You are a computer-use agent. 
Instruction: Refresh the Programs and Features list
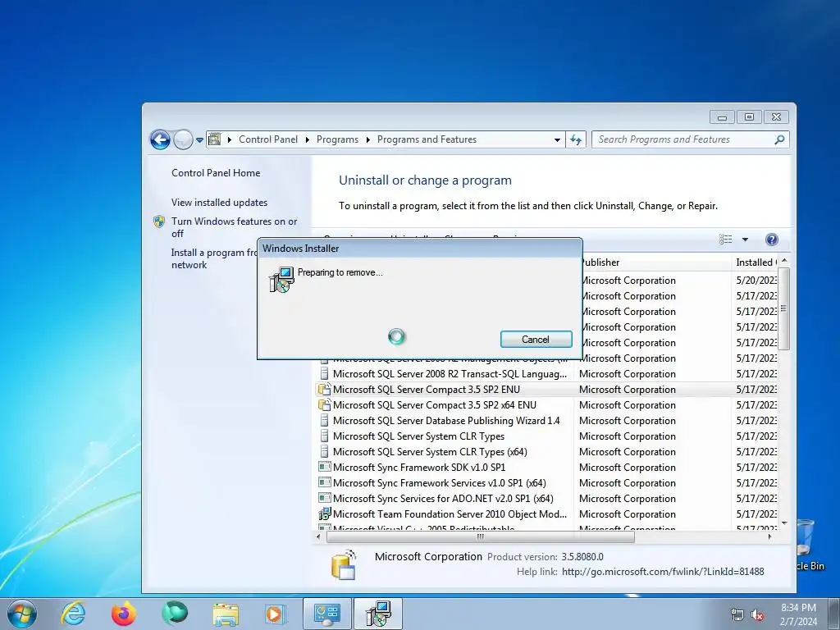[576, 139]
